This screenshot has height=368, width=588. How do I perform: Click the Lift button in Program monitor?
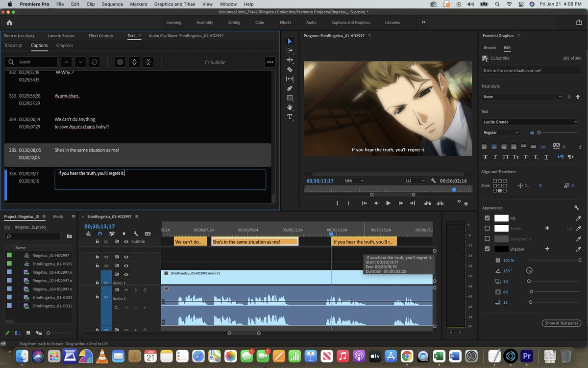427,203
